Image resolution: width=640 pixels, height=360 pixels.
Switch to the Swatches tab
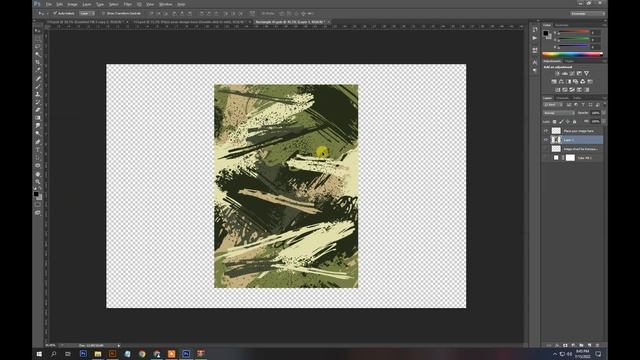click(561, 25)
